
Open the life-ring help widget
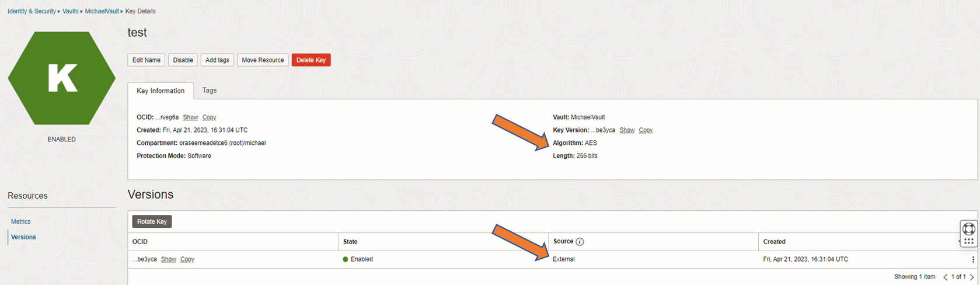coord(968,229)
